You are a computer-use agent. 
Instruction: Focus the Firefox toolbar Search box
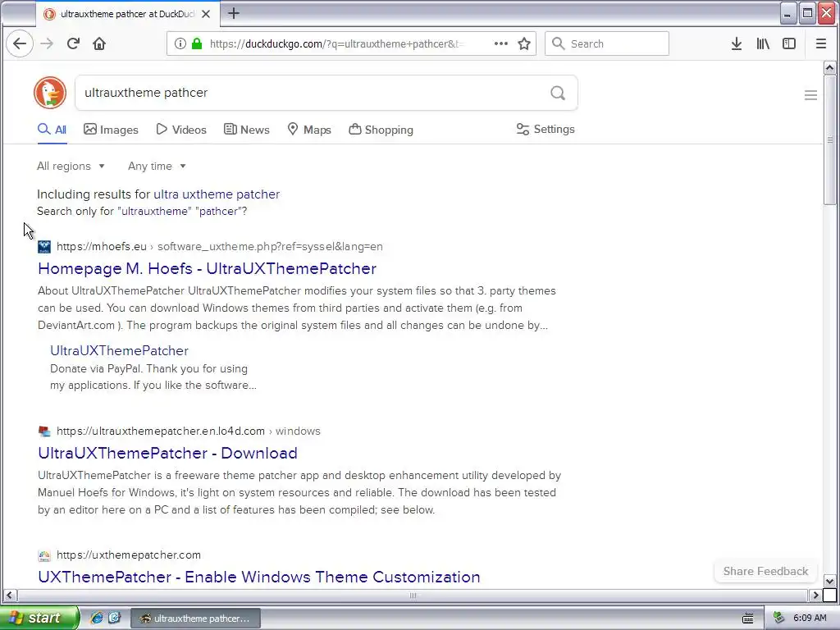tap(607, 44)
